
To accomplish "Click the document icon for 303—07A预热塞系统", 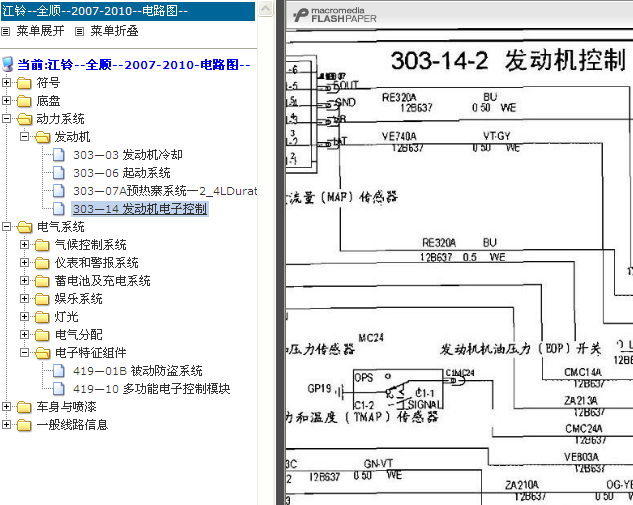I will point(59,191).
